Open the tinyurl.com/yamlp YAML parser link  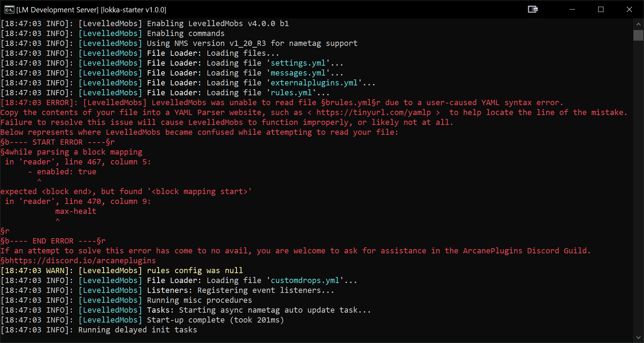[373, 113]
